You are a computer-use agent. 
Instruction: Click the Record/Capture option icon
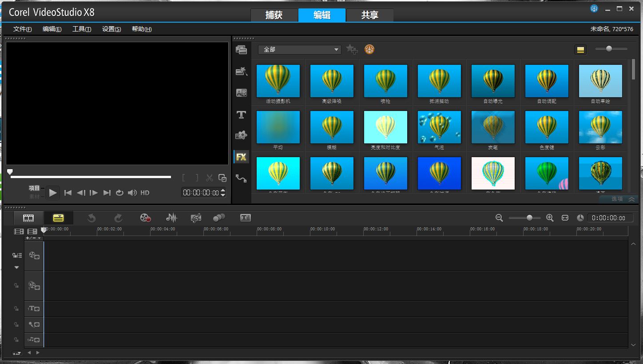pos(145,218)
